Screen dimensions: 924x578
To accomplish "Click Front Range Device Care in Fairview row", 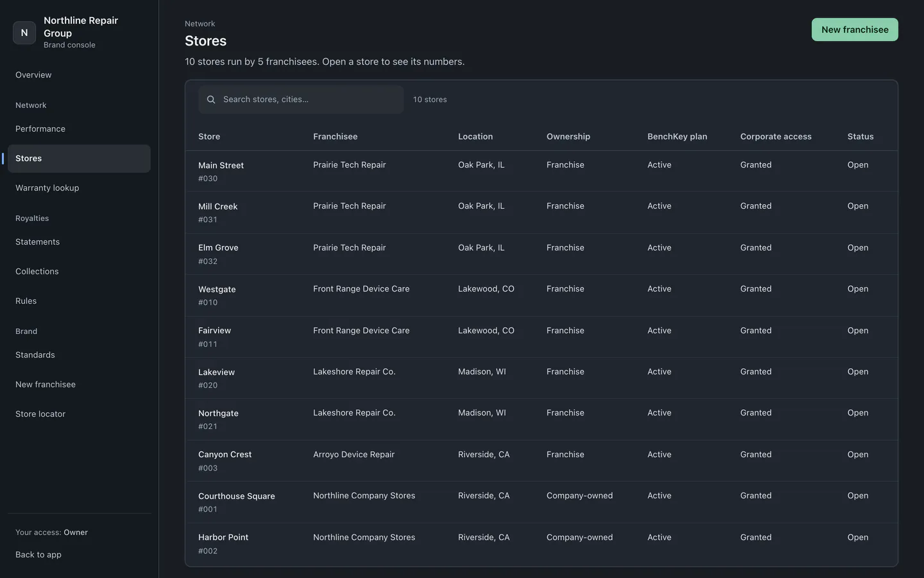I will point(361,331).
